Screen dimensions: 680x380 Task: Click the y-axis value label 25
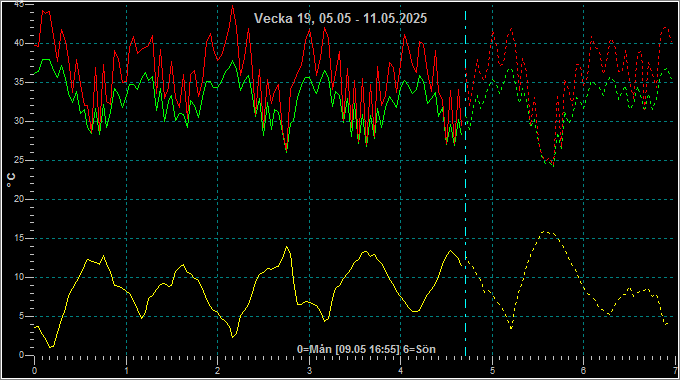(19, 160)
